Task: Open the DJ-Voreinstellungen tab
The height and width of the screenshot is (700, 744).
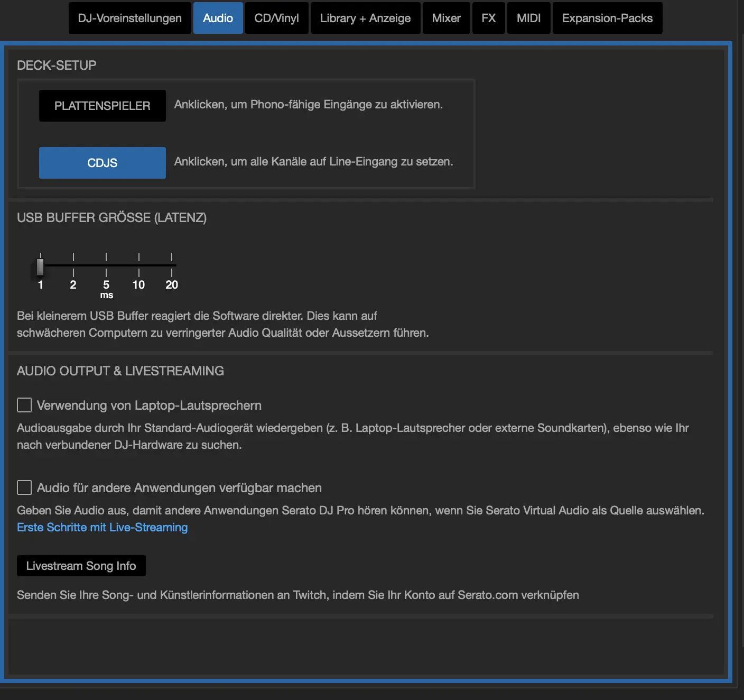Action: click(129, 18)
